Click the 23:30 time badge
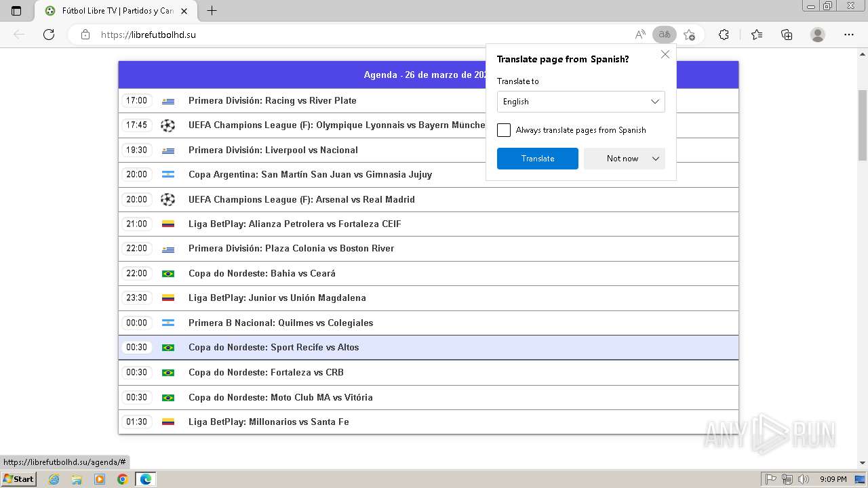The height and width of the screenshot is (488, 868). (x=136, y=298)
